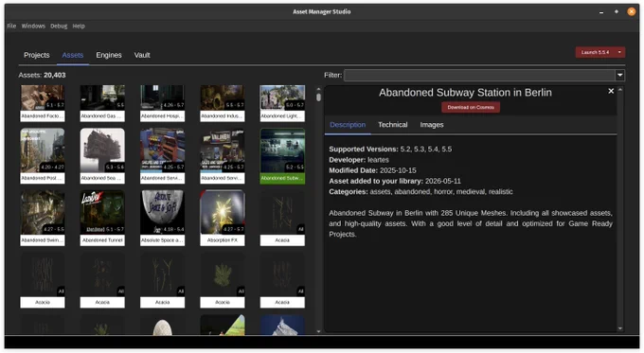Click the details panel scroll down arrow
This screenshot has height=353, width=644.
620,328
